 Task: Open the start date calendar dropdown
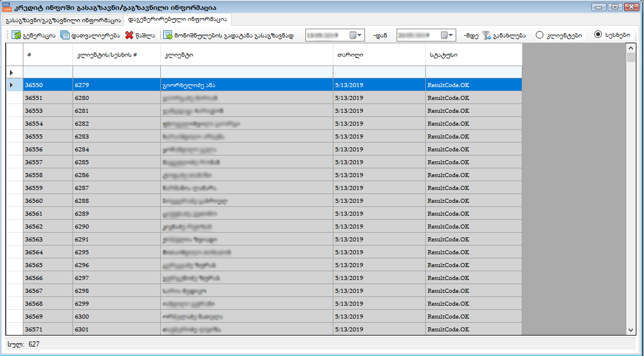tap(356, 35)
